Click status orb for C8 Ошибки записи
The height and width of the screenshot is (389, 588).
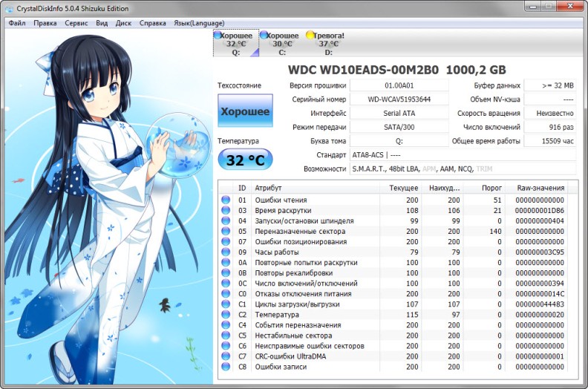[x=226, y=367]
